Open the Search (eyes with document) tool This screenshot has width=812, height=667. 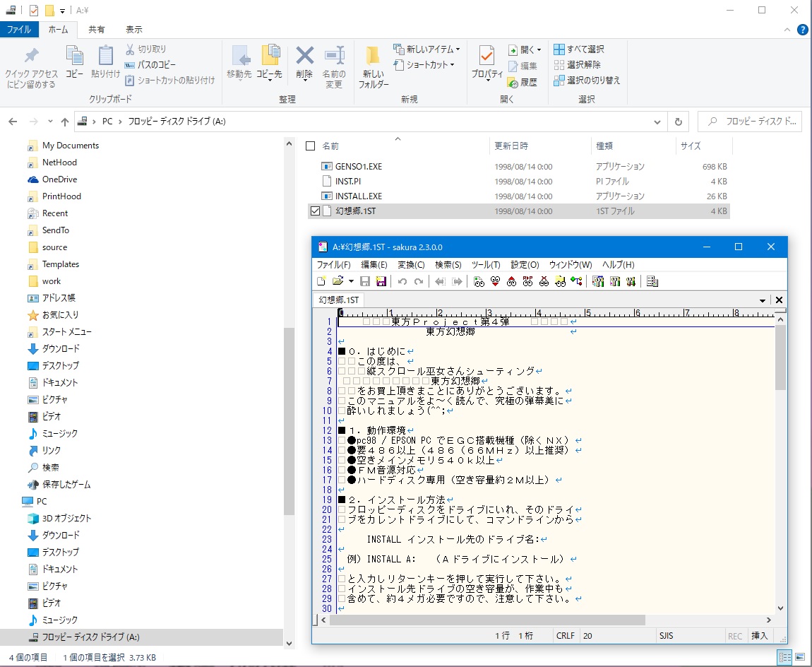[479, 281]
